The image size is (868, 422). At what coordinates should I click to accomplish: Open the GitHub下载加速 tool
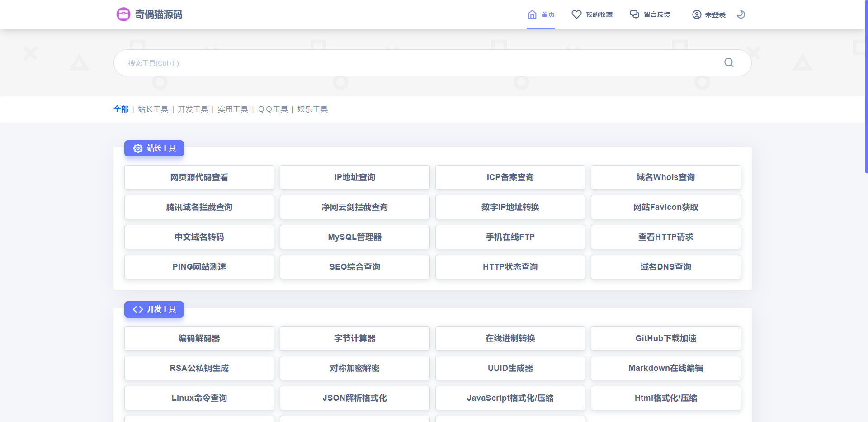point(666,338)
